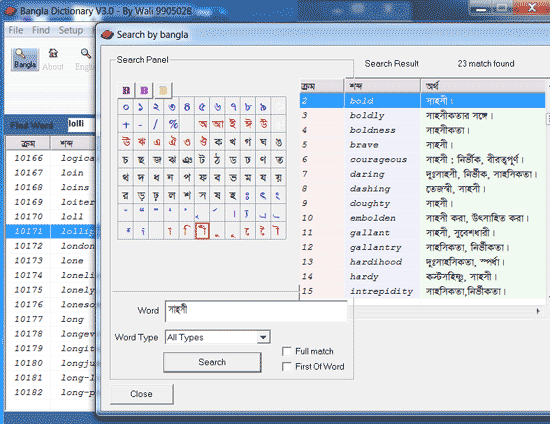Screen dimensions: 550x424
Task: Select the percent sign key on keypad
Action: [x=173, y=124]
